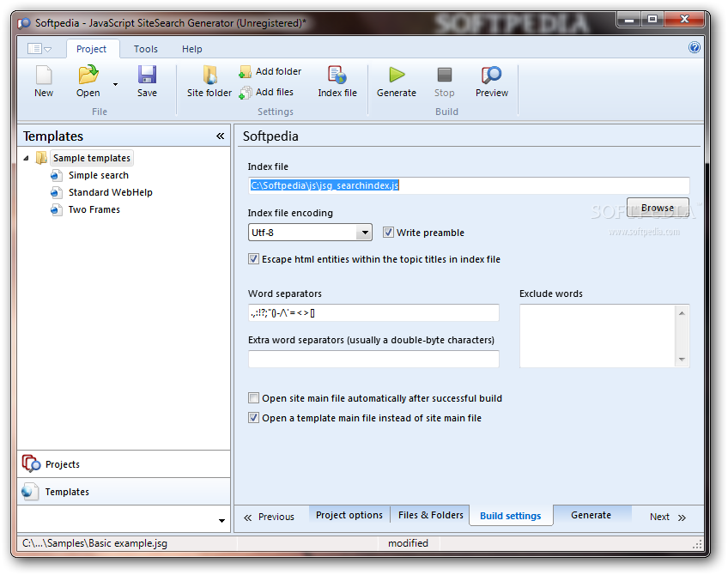Click the Save floppy disk icon
Viewport: 728px width, 575px height.
147,75
